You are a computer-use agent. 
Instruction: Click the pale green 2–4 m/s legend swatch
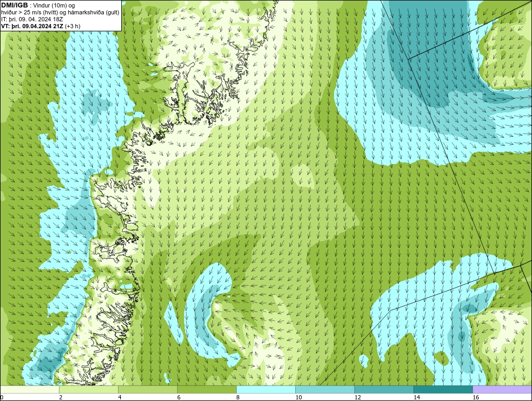pos(88,389)
